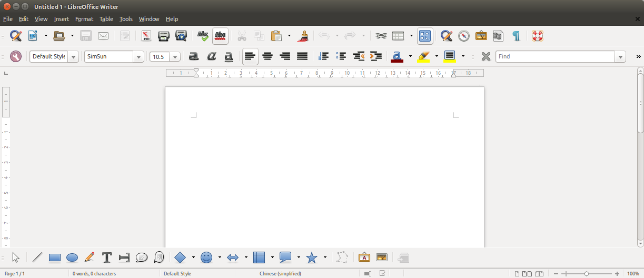Click the Highlighting color swatch
The height and width of the screenshot is (278, 644).
click(424, 56)
